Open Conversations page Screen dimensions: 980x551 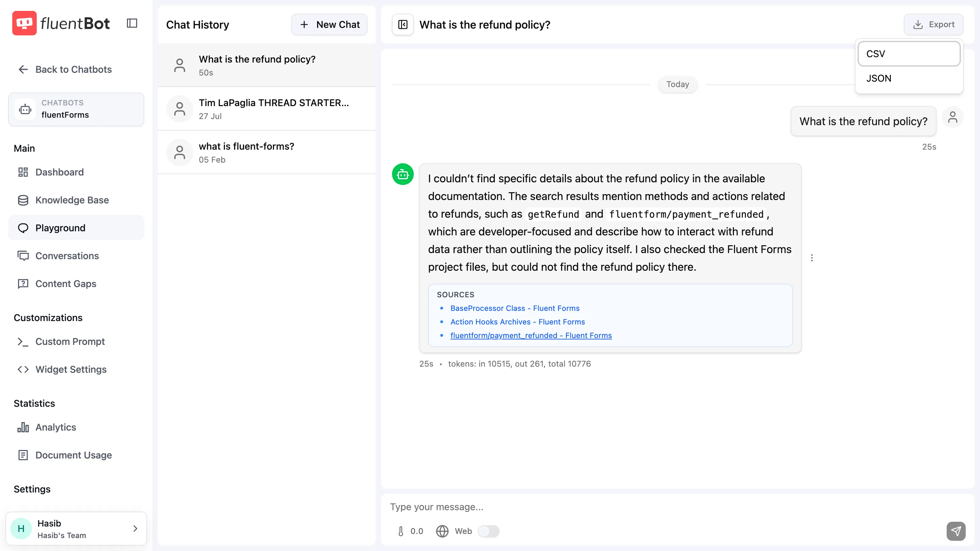coord(76,256)
